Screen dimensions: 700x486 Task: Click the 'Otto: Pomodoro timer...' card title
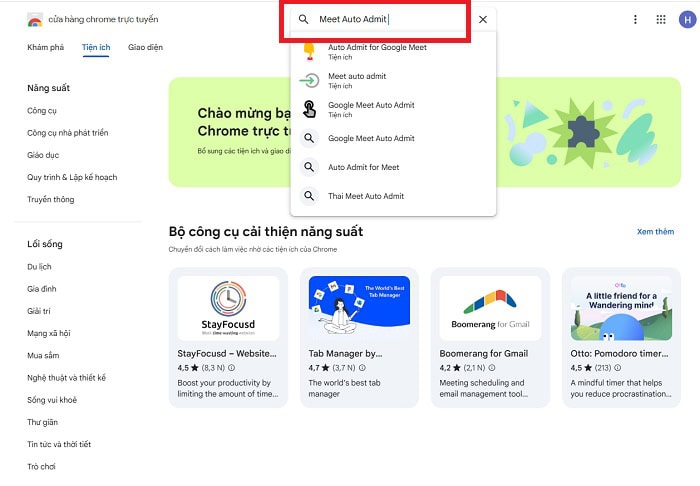click(619, 353)
